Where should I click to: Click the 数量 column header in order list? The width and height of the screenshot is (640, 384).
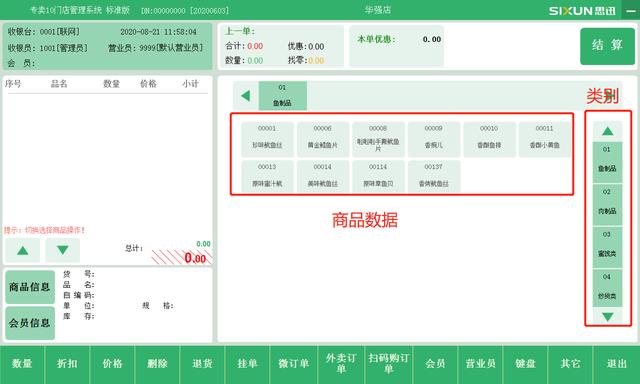tap(111, 84)
